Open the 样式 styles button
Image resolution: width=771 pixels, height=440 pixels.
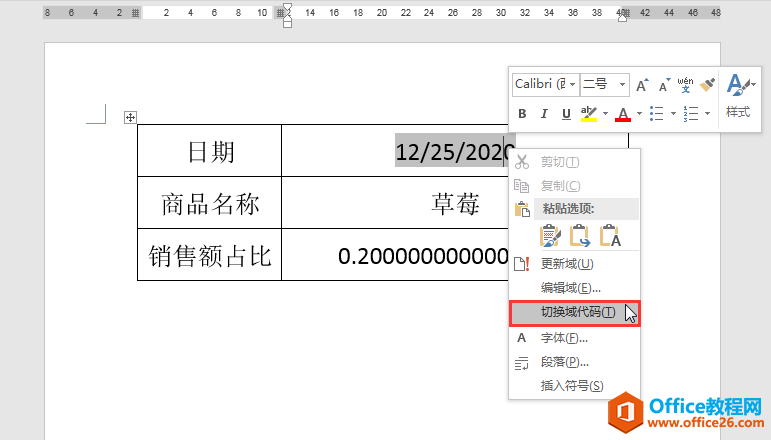[738, 96]
